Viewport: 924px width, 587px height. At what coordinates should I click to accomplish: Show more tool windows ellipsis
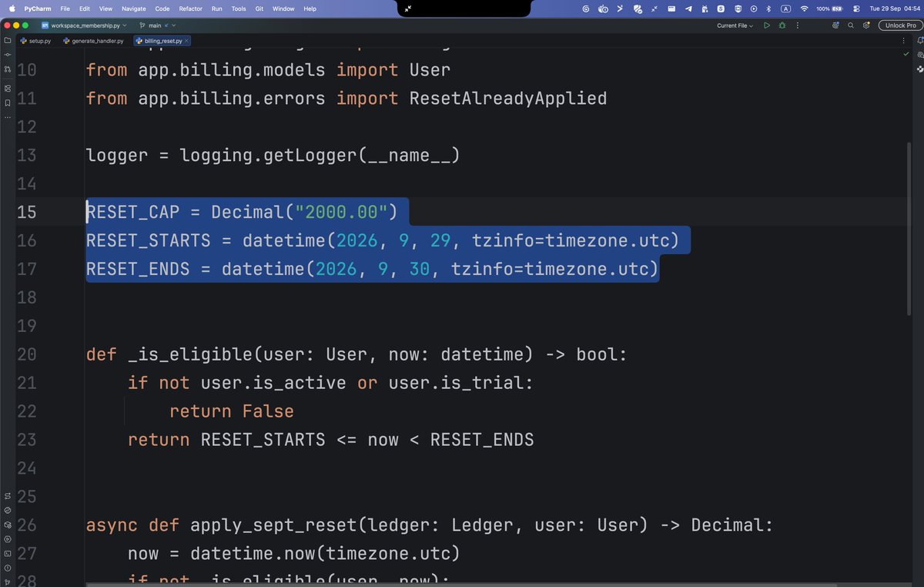[8, 117]
